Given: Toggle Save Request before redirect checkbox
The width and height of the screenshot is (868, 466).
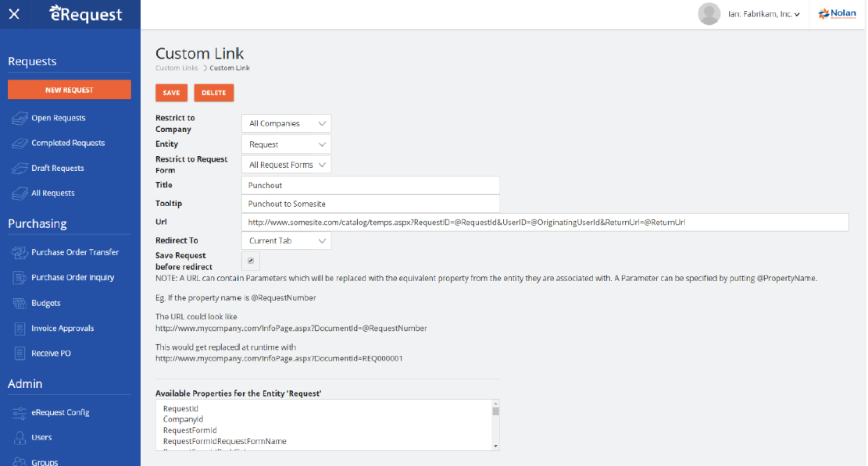Looking at the screenshot, I should [251, 260].
